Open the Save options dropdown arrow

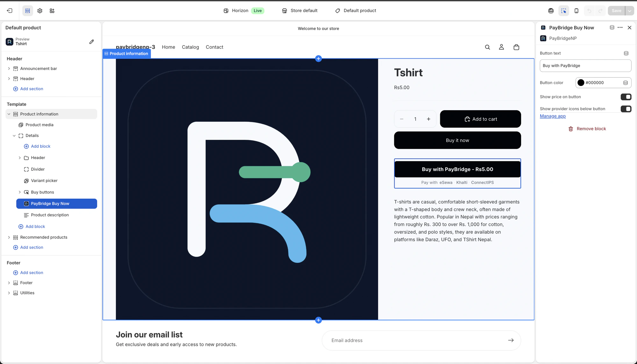point(630,11)
